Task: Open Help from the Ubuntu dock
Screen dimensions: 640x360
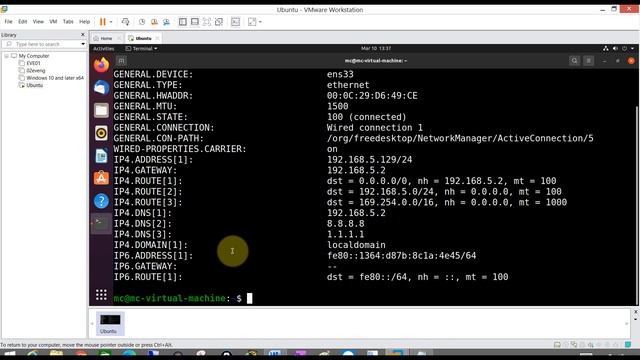Action: pos(101,201)
